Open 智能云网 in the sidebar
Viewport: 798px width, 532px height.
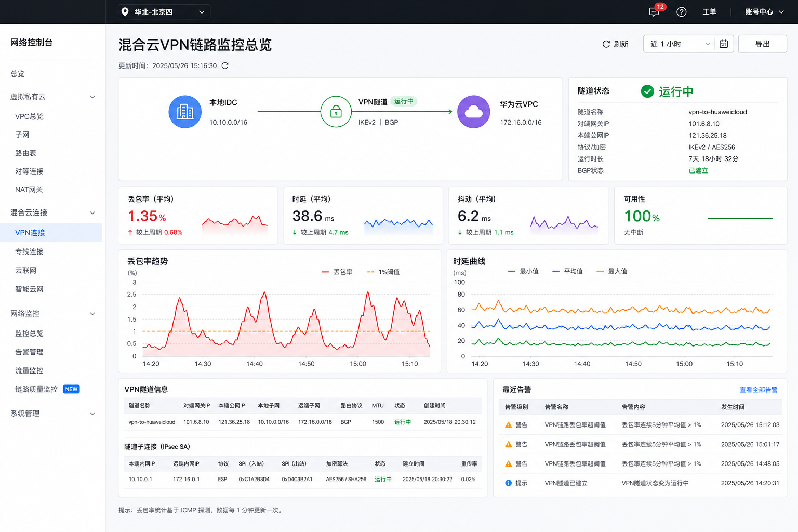tap(29, 289)
